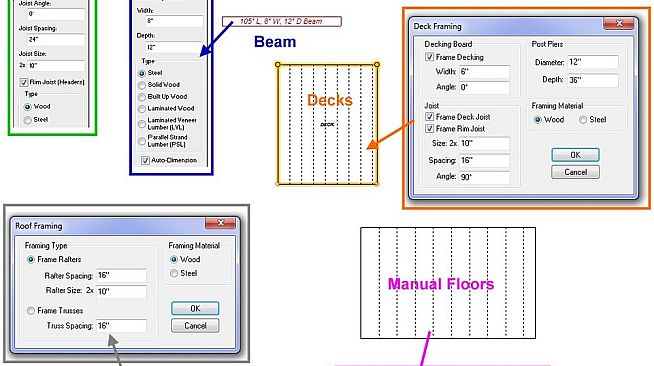Click OK in the Deck Framing dialog
This screenshot has height=366, width=654.
[575, 155]
